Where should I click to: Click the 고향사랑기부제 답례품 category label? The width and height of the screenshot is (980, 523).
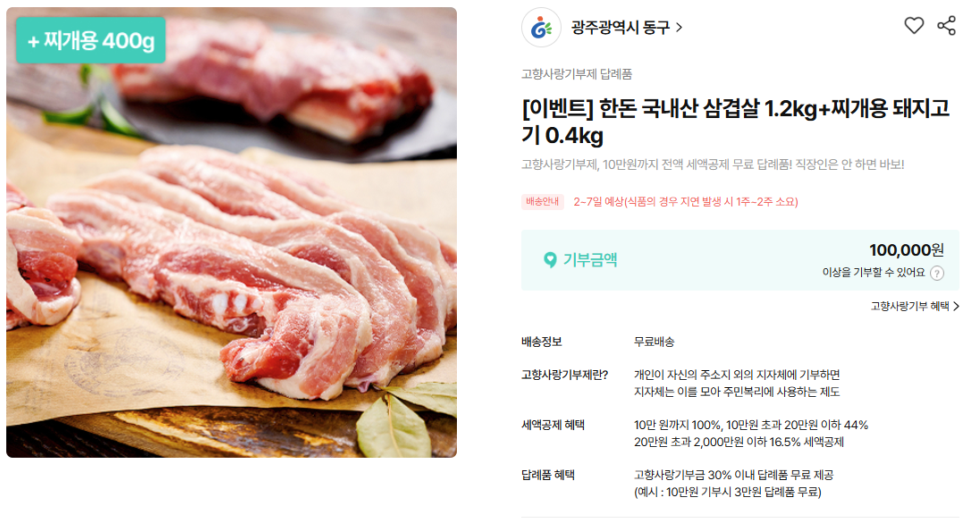point(577,74)
